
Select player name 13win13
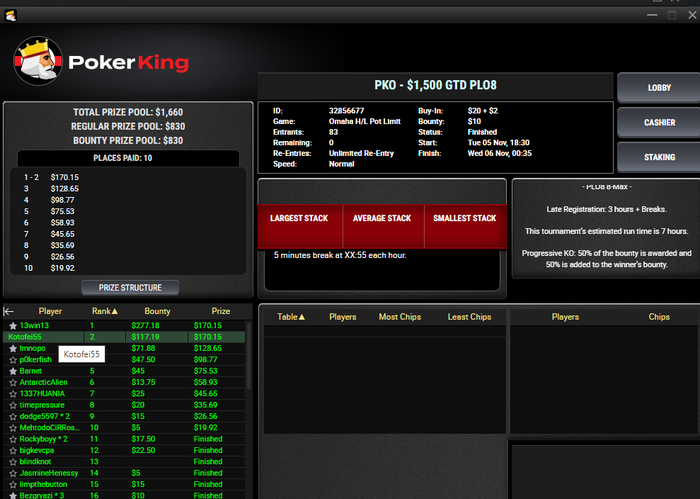point(34,326)
